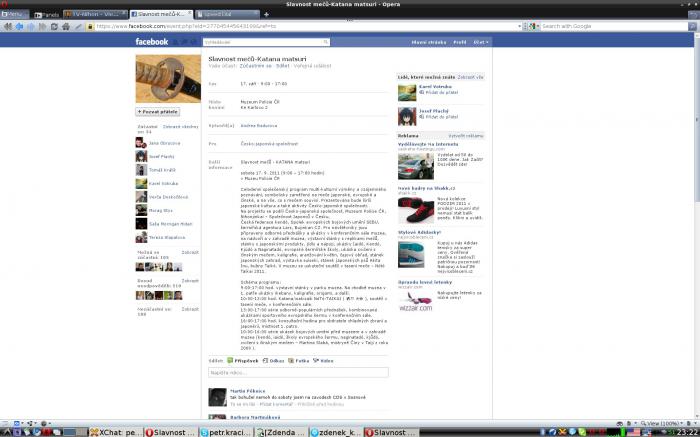Open Česko-japonská společnost link

(269, 144)
